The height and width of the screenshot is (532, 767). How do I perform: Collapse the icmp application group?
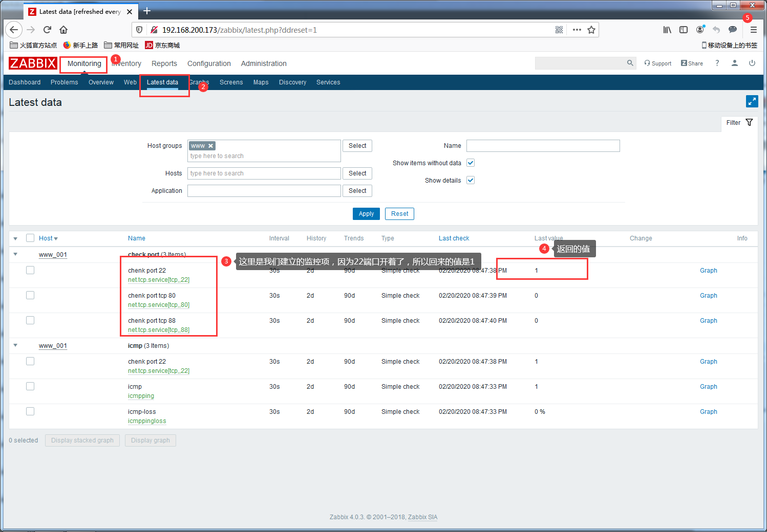15,345
